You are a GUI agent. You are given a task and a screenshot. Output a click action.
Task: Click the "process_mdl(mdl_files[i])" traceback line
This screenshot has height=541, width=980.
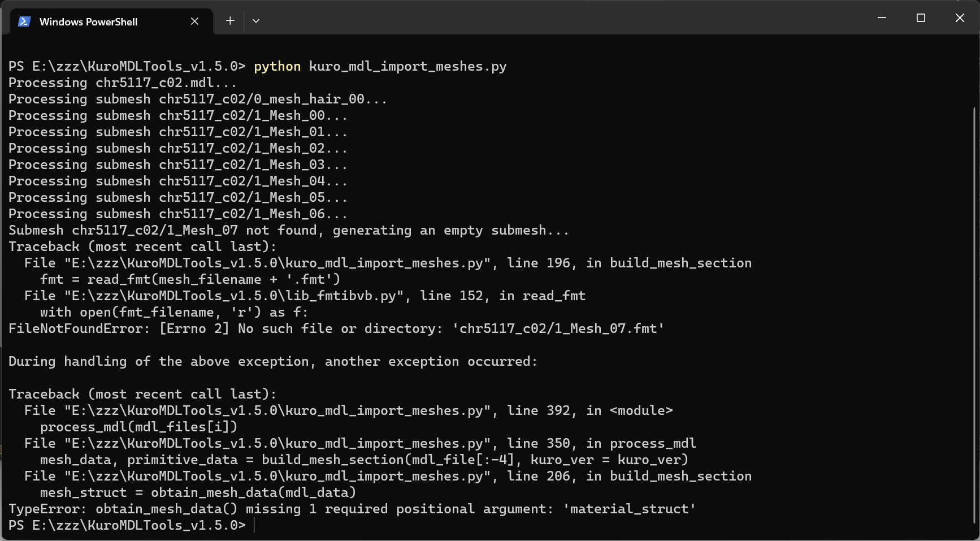coord(138,427)
